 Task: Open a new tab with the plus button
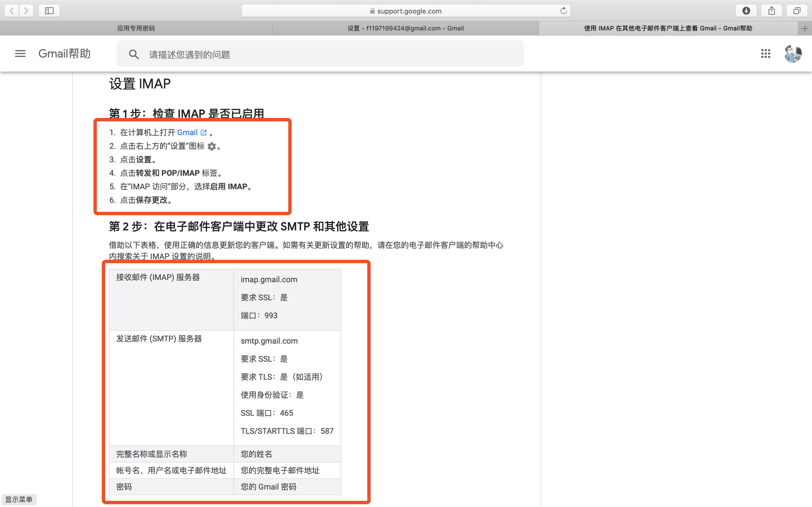tap(806, 28)
